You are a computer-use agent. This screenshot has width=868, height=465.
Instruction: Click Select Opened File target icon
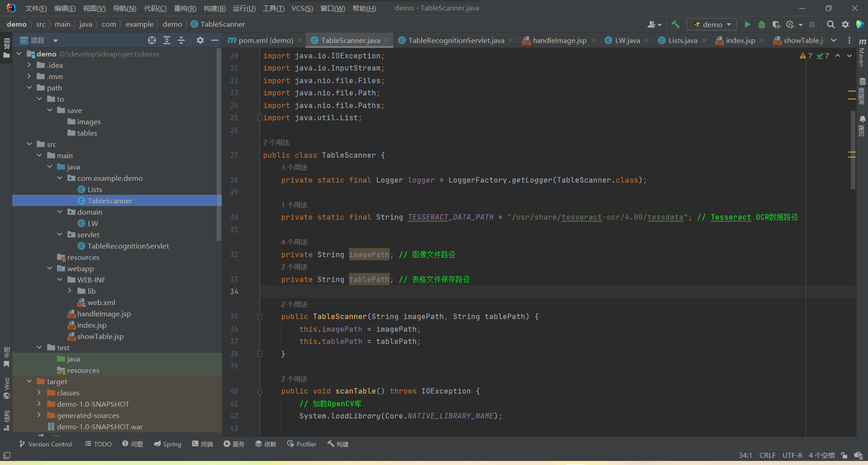(152, 40)
